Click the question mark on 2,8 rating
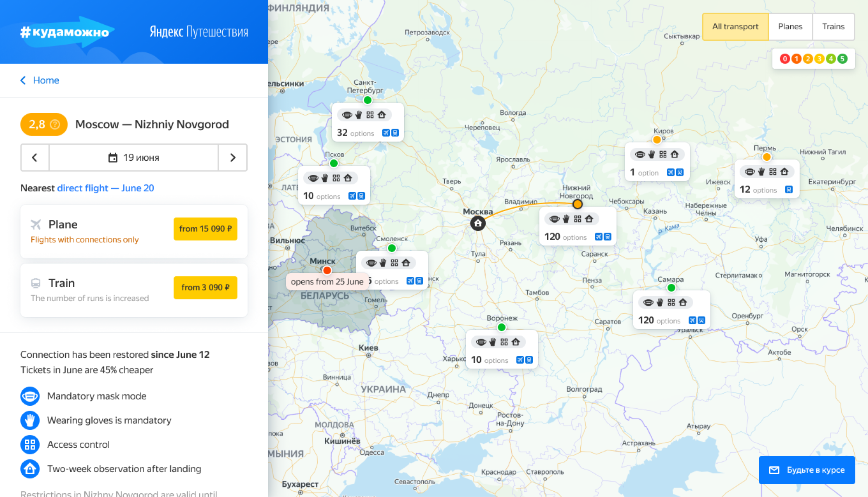868x497 pixels. tap(55, 124)
